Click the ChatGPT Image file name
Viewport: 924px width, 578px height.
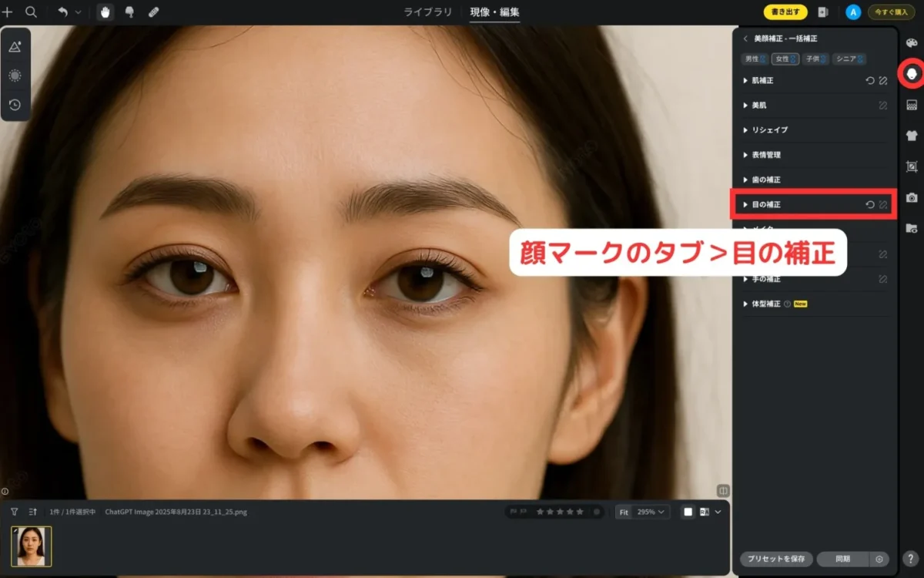coord(176,512)
